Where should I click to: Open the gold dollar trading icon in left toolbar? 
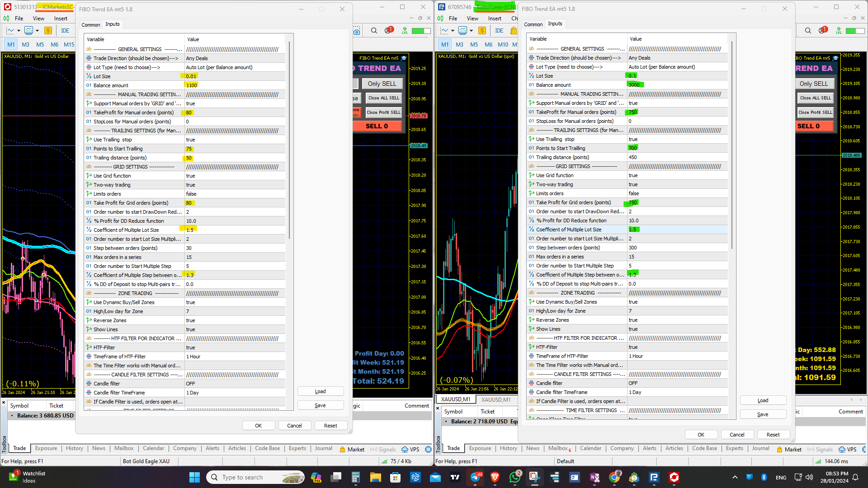pos(48,31)
